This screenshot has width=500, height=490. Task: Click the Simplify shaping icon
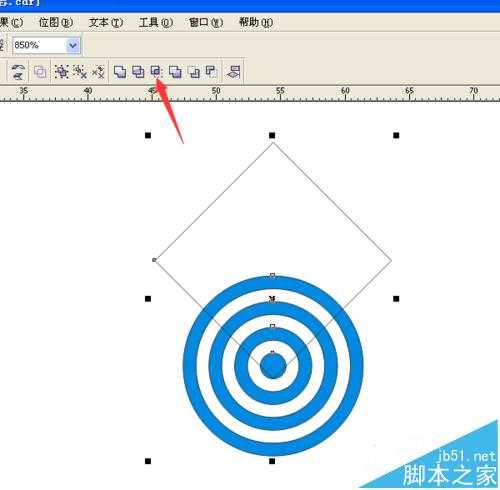pos(175,71)
